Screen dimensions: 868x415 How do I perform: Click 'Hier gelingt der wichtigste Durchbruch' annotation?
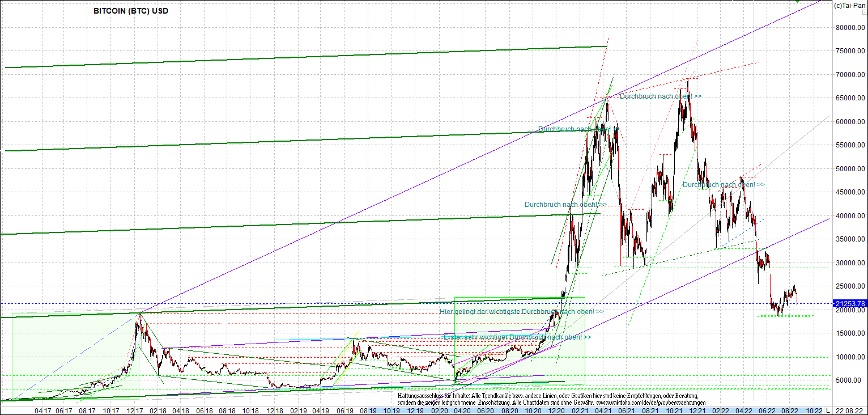522,312
